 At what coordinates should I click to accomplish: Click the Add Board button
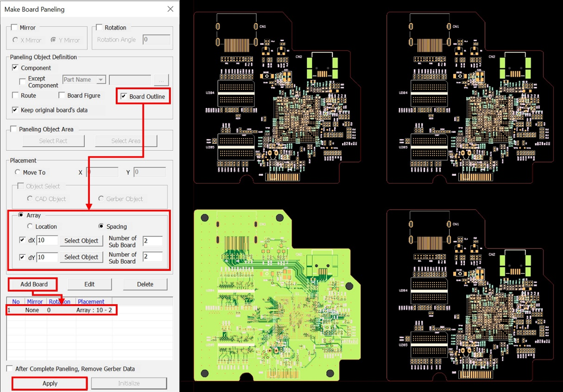coord(33,284)
